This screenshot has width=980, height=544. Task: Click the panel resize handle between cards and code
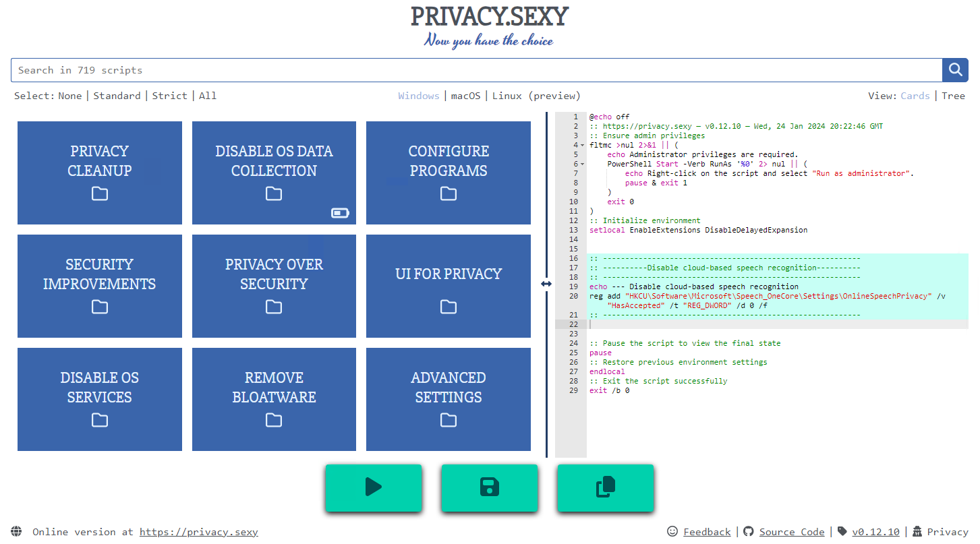546,284
